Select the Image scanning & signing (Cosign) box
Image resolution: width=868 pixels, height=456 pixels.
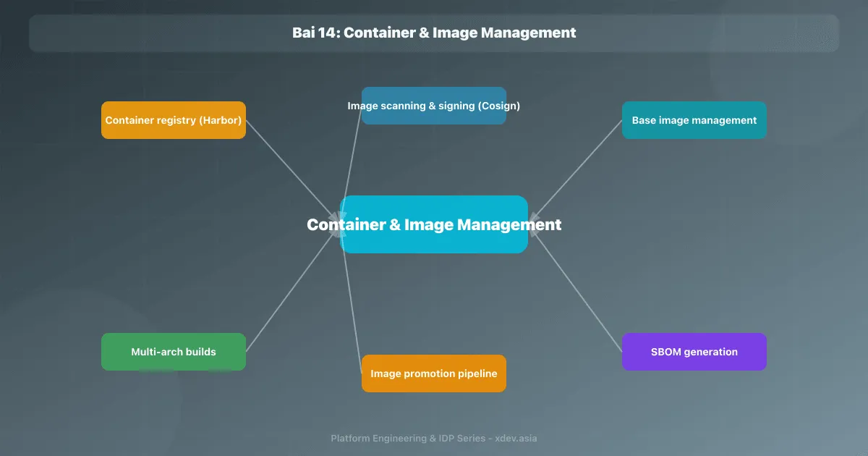point(434,106)
